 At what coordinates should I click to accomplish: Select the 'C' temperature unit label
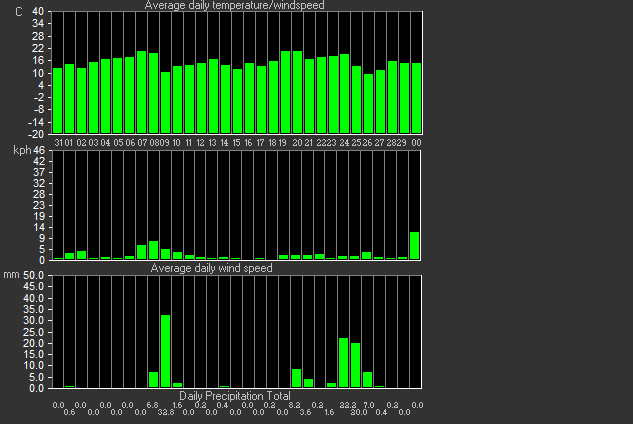[19, 12]
